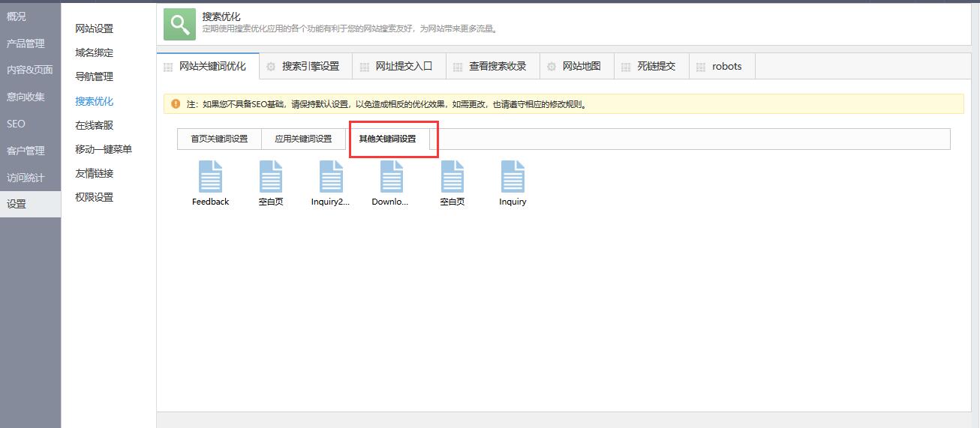Open 访问统计 in left sidebar
980x428 pixels.
(x=31, y=178)
